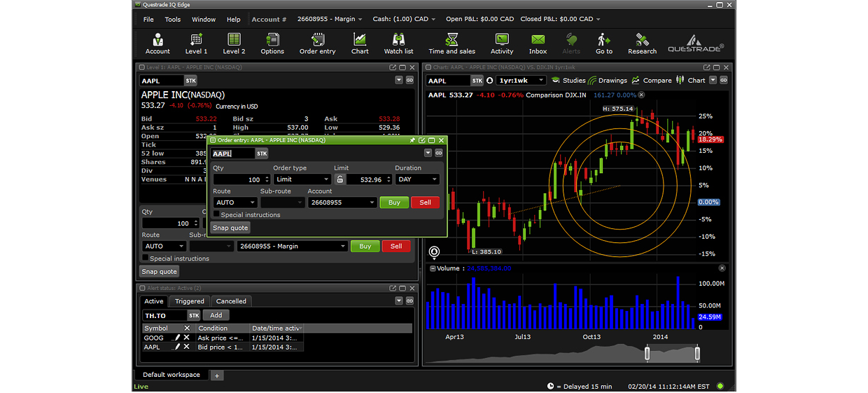Open the Watch list tool
This screenshot has width=868, height=393.
coord(398,43)
